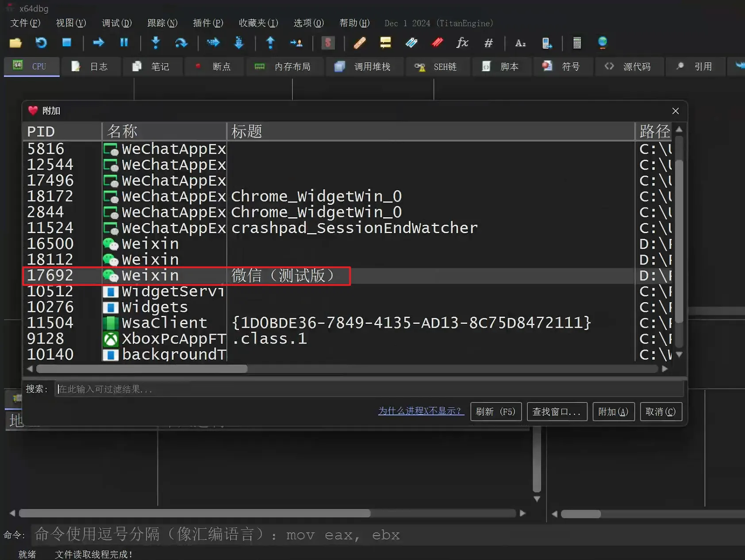Click the 查找窗口... button
Image resolution: width=745 pixels, height=560 pixels.
557,412
